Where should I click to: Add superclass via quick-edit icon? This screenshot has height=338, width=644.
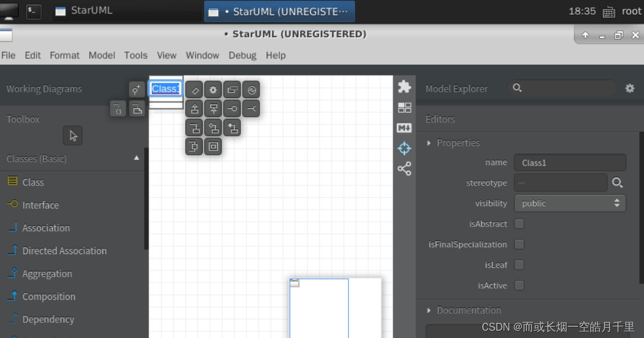click(x=213, y=109)
